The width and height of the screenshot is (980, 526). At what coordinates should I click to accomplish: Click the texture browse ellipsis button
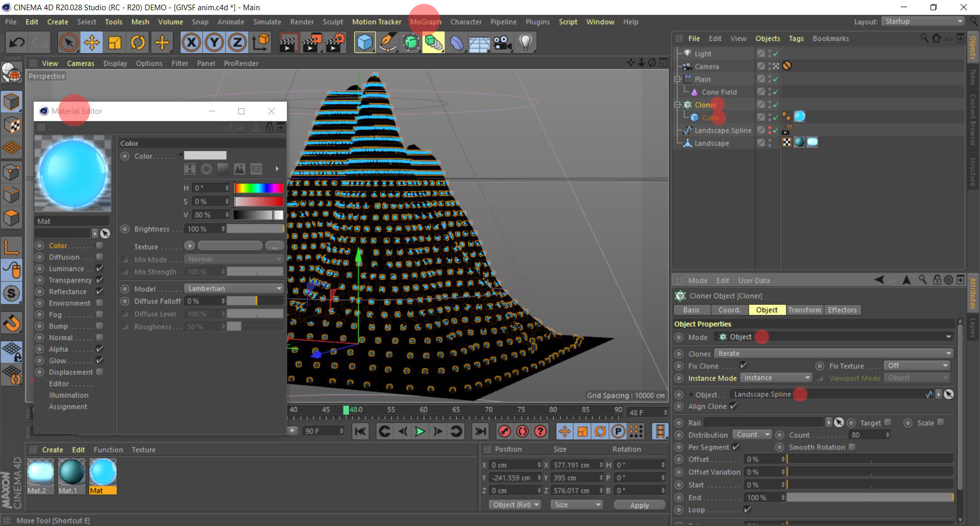point(274,246)
